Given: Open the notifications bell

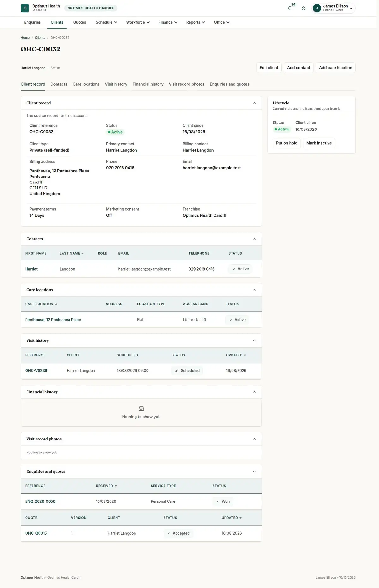Looking at the screenshot, I should point(290,8).
